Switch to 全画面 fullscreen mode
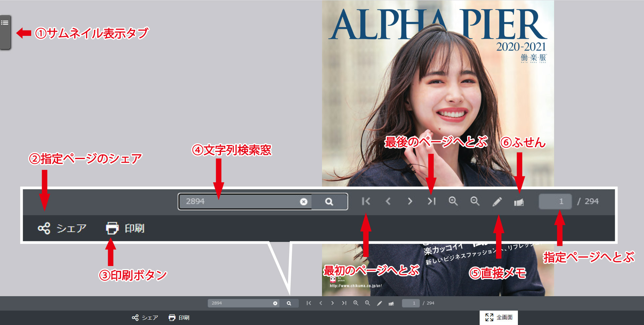 [499, 317]
